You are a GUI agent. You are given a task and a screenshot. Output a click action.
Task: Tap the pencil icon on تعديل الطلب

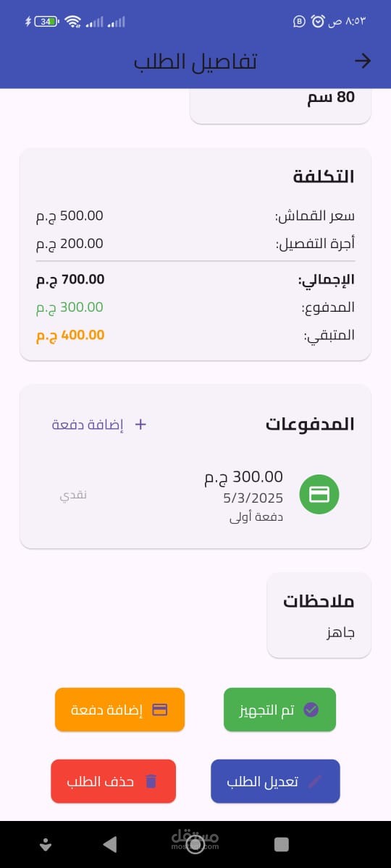[315, 781]
